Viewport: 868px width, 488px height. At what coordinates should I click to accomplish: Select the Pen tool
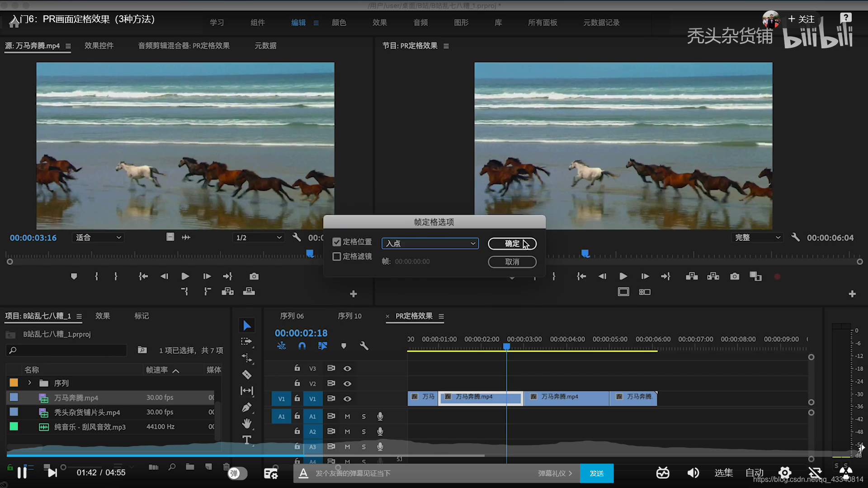(246, 407)
